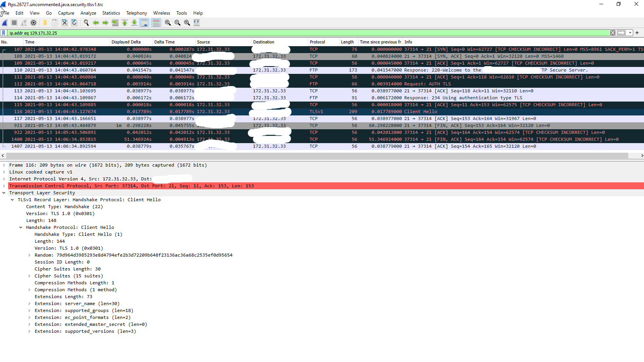Image resolution: width=644 pixels, height=362 pixels.
Task: Open the Statistics menu
Action: click(x=111, y=13)
